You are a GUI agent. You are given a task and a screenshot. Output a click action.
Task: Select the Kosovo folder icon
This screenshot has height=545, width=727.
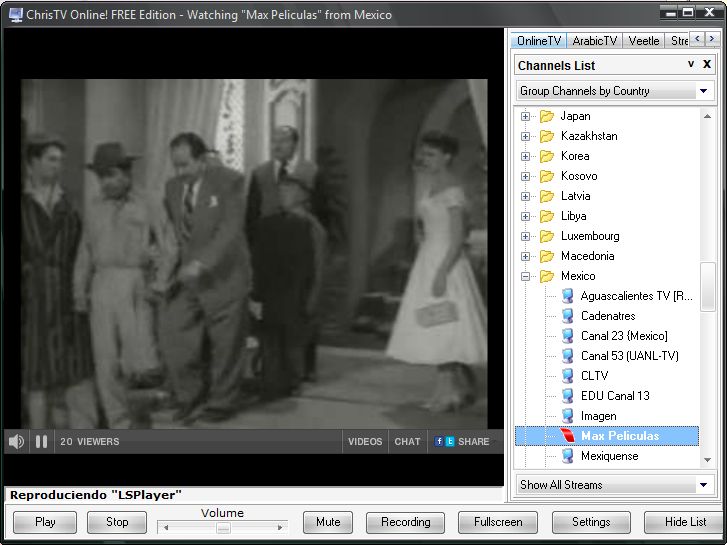pos(547,176)
